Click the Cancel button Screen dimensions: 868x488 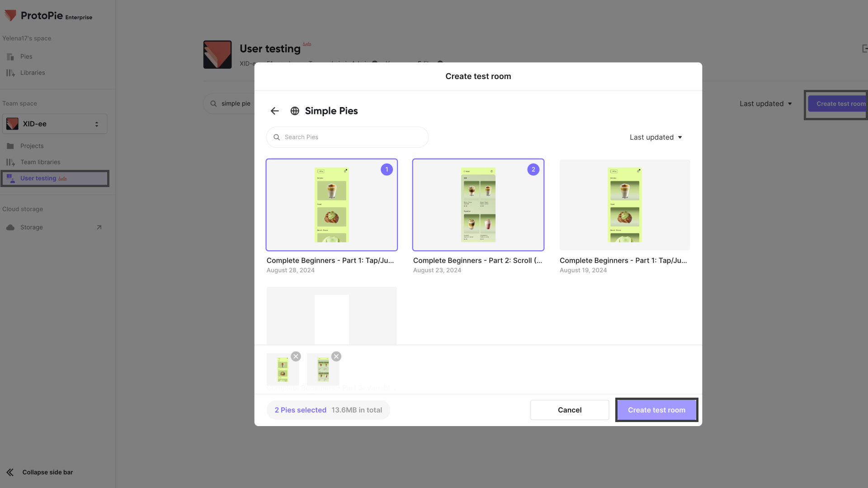(x=569, y=410)
